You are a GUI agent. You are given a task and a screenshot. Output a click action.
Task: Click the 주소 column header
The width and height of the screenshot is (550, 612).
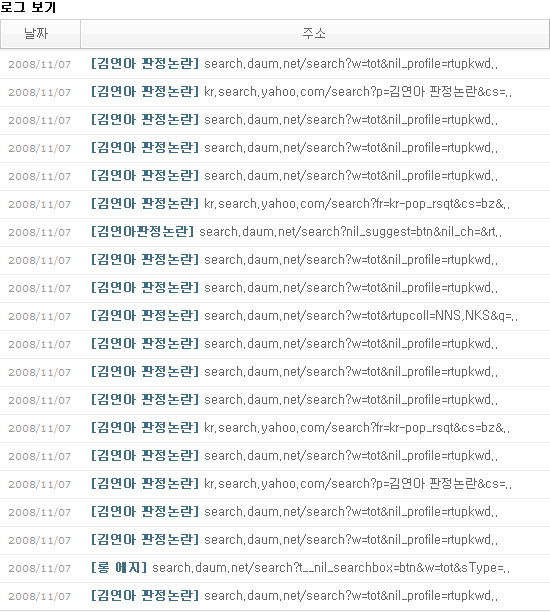315,34
